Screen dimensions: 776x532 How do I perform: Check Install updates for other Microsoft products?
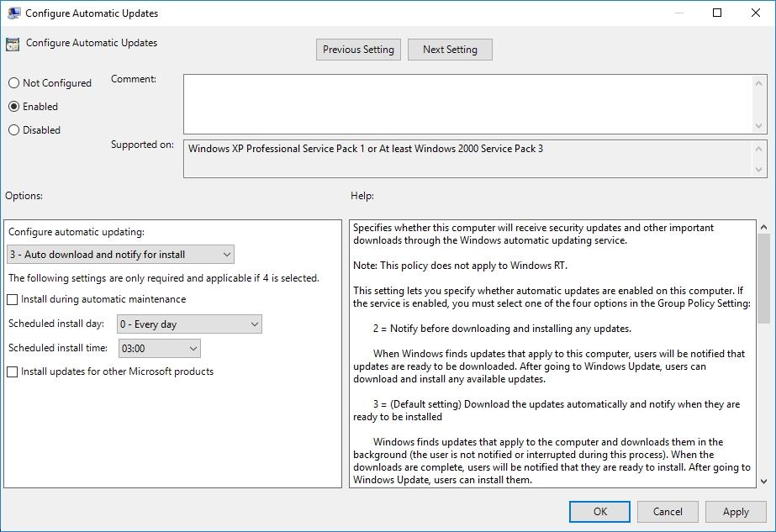click(x=12, y=371)
